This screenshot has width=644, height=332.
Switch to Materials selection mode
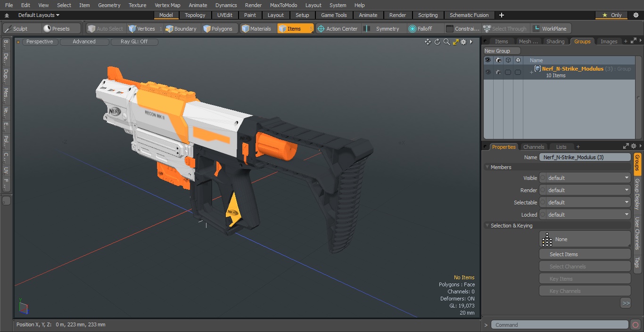pos(256,29)
